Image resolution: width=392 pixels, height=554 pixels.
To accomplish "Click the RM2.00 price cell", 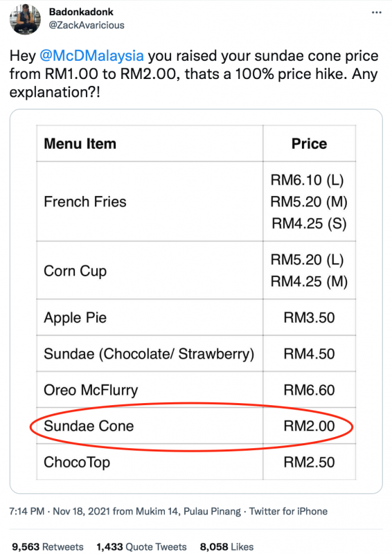I will (310, 426).
